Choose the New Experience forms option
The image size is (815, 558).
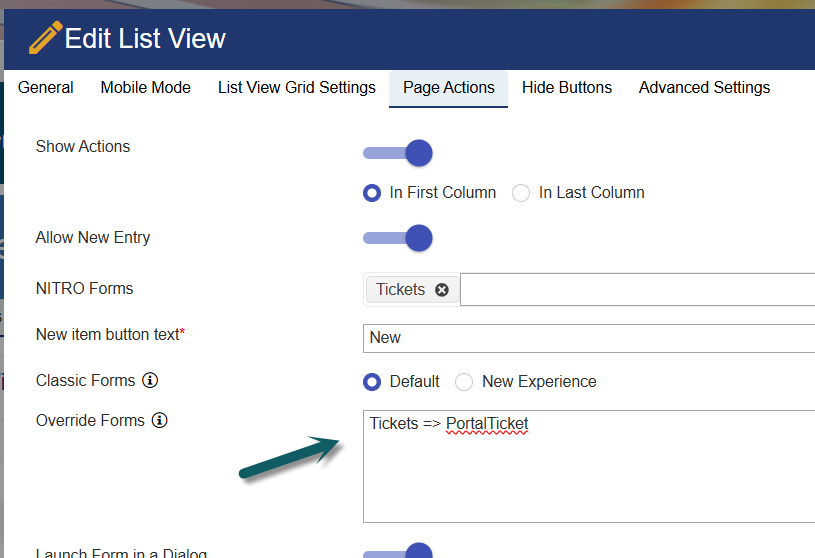(464, 382)
